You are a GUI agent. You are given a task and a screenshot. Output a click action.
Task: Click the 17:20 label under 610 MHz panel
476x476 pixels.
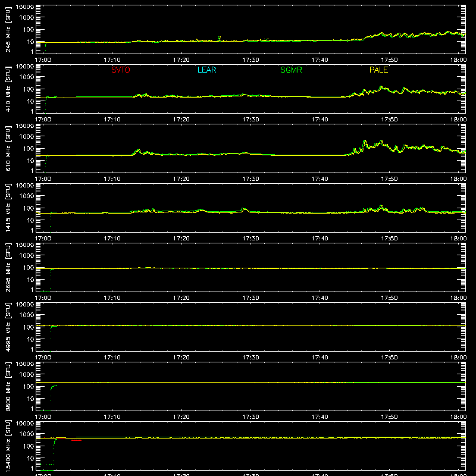(181, 179)
